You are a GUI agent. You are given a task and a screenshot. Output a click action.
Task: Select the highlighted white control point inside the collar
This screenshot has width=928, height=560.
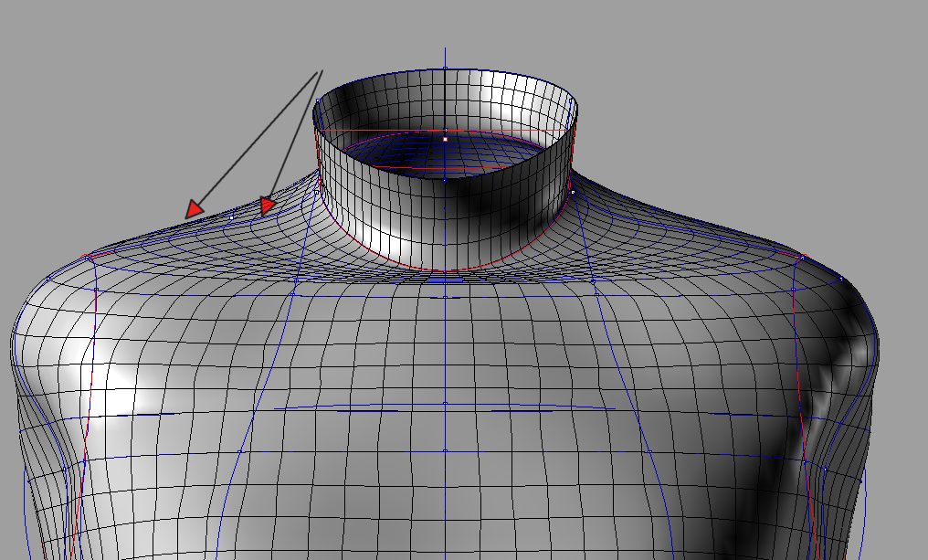coord(446,139)
